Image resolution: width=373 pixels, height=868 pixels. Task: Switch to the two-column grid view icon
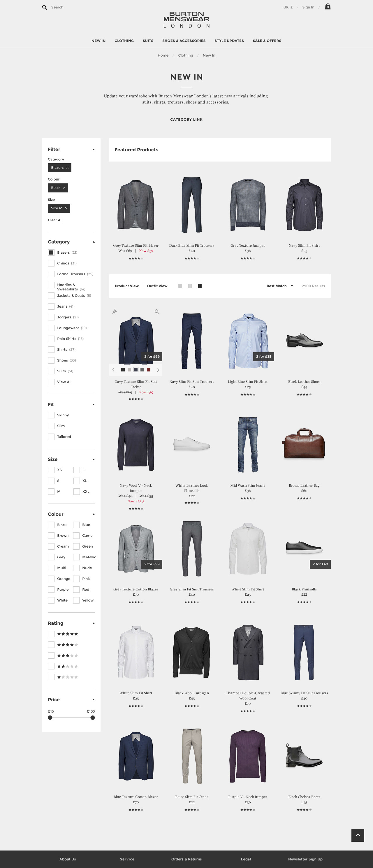(x=180, y=286)
